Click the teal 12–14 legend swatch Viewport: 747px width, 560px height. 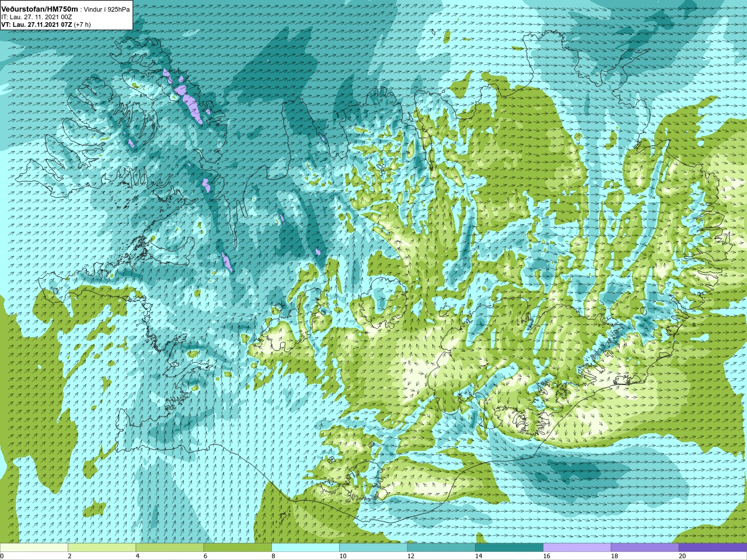pos(441,548)
